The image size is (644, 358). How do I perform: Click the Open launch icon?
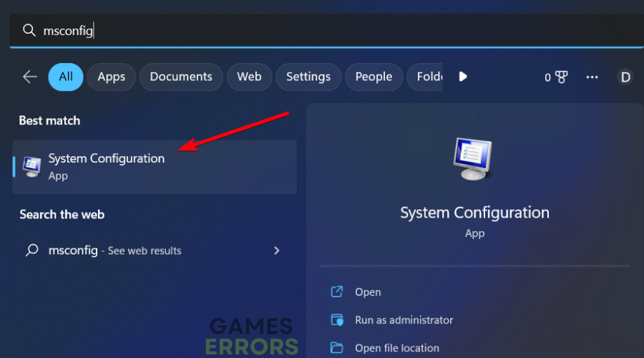(337, 292)
